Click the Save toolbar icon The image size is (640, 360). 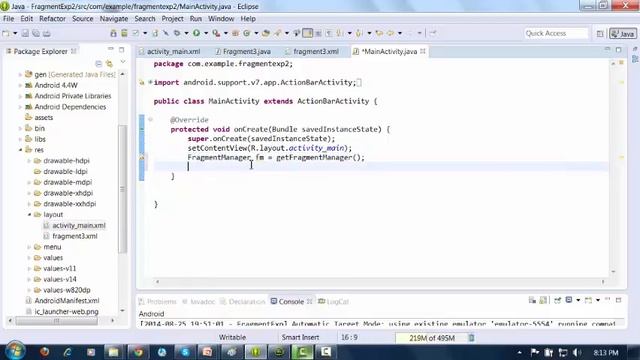pos(25,33)
